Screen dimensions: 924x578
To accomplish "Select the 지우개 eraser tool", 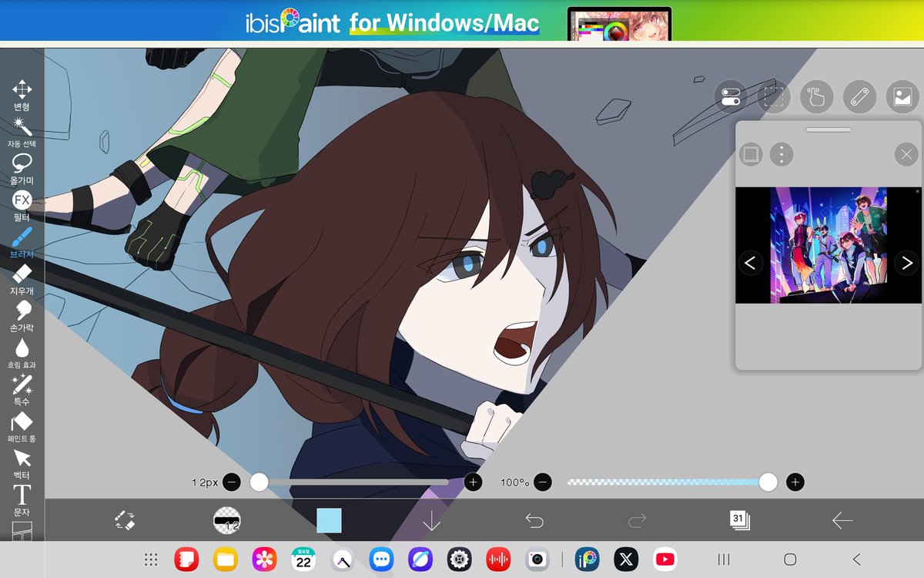I will tap(22, 279).
